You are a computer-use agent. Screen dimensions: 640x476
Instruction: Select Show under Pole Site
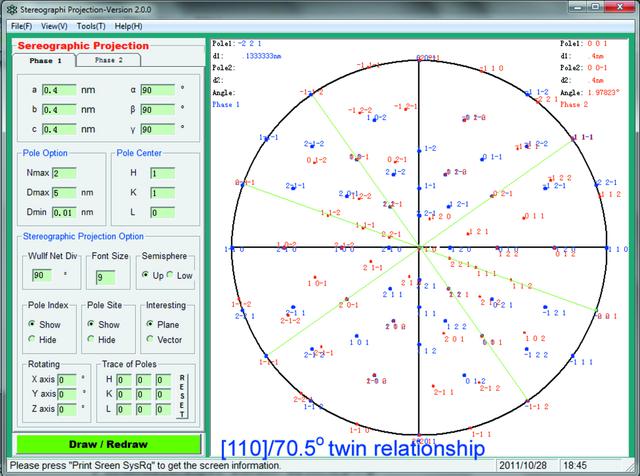(91, 324)
